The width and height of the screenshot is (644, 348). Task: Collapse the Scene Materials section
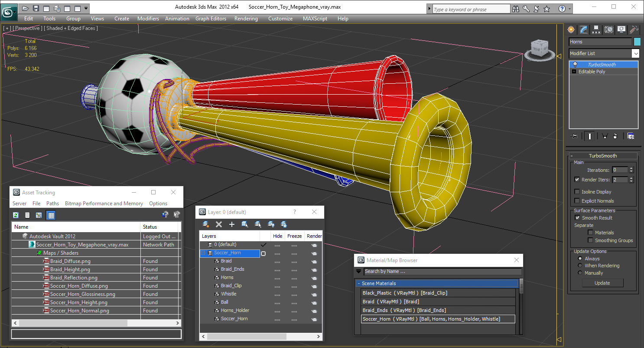[x=359, y=283]
